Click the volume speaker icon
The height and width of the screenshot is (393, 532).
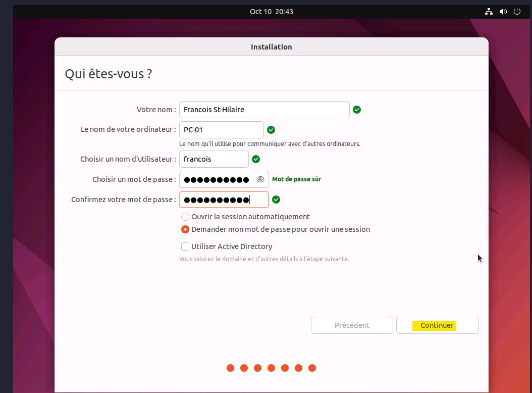tap(503, 12)
